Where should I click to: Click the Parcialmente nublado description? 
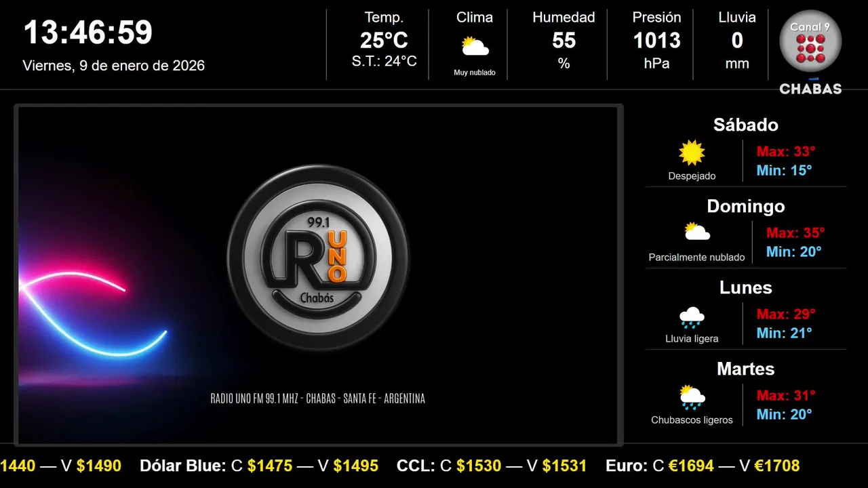click(696, 258)
